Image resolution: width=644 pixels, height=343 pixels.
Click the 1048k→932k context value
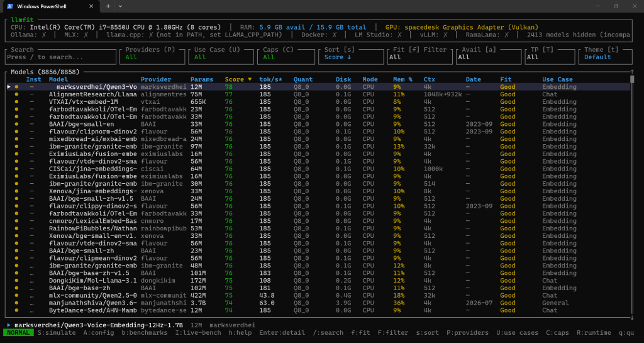(443, 94)
